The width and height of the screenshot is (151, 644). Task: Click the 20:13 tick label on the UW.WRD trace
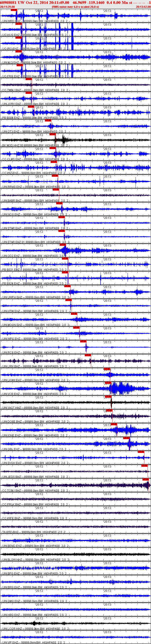(x=107, y=11)
